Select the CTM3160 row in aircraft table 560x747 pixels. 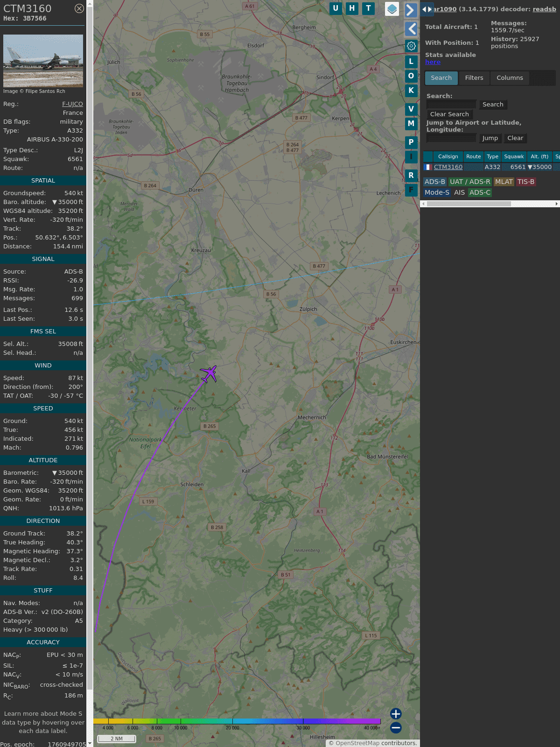pos(491,167)
